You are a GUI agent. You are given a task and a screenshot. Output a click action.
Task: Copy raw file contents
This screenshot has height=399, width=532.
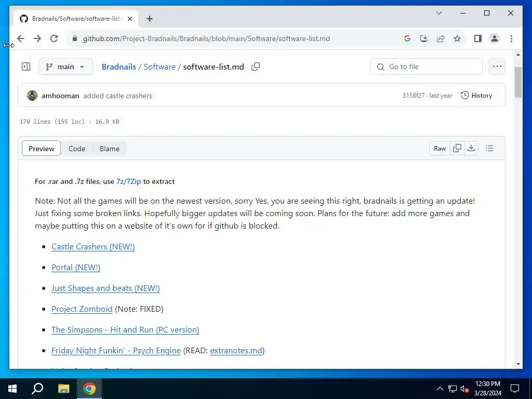[x=457, y=148]
